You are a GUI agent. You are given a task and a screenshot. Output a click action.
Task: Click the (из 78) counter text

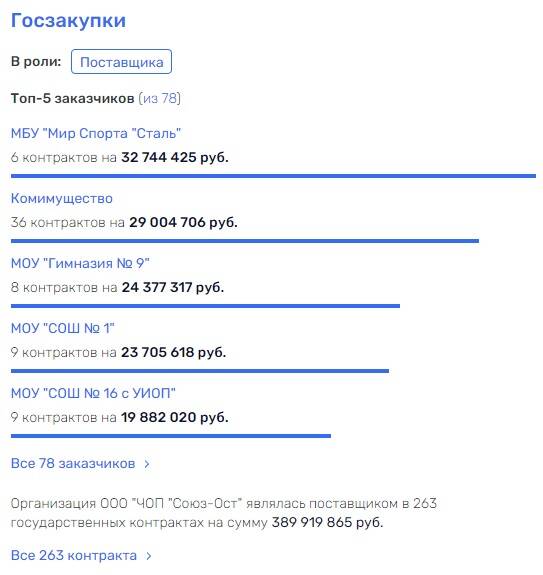pos(159,98)
